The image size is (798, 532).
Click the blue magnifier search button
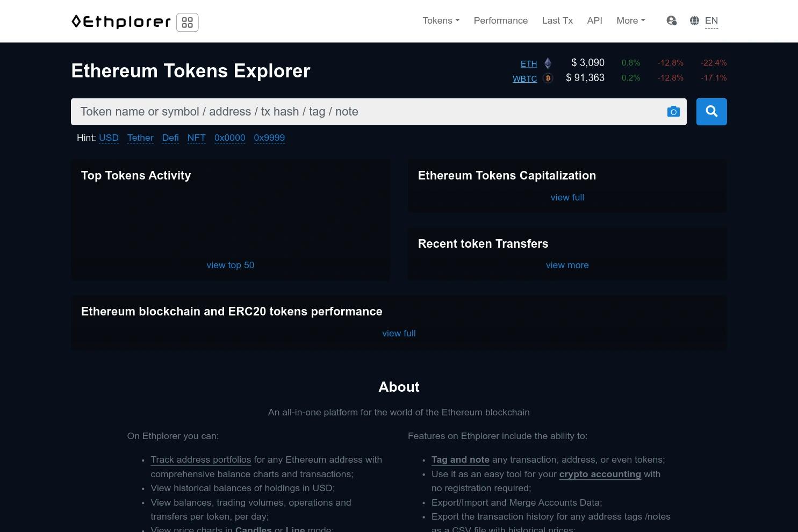711,111
